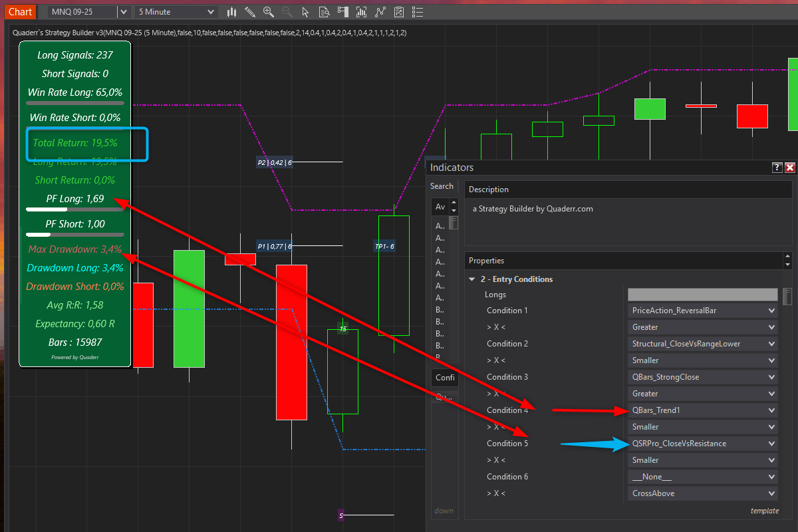This screenshot has height=532, width=798.
Task: Collapse the 2 - Entry Conditions section
Action: click(471, 279)
